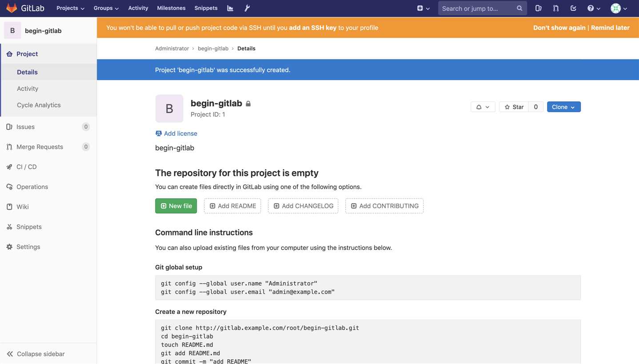Image resolution: width=639 pixels, height=364 pixels.
Task: Click the scale icon beside Add license
Action: [159, 133]
